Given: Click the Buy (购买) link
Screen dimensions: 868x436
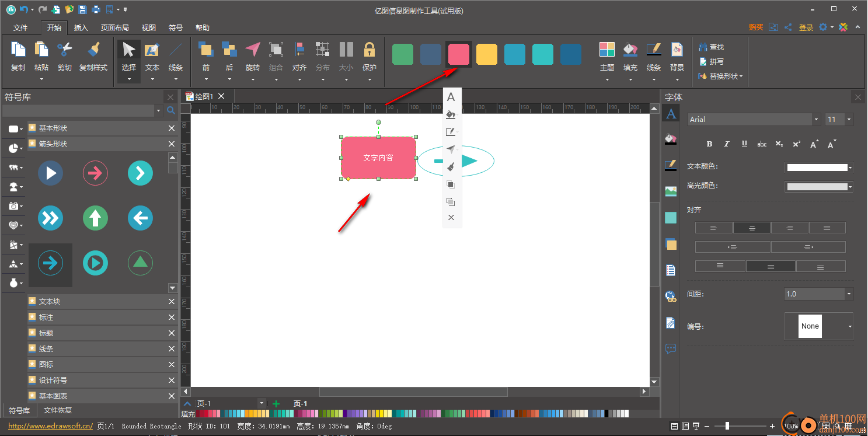Looking at the screenshot, I should [x=756, y=27].
